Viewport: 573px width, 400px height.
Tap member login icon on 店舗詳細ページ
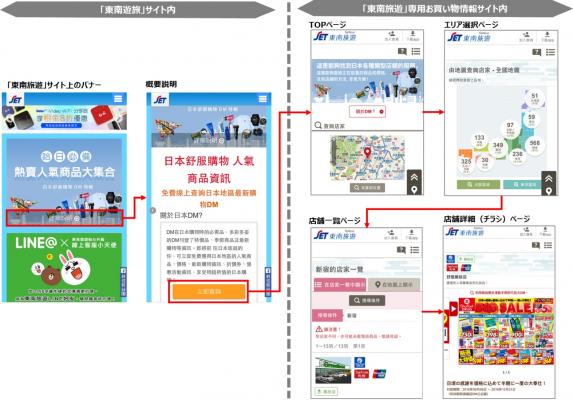point(526,232)
